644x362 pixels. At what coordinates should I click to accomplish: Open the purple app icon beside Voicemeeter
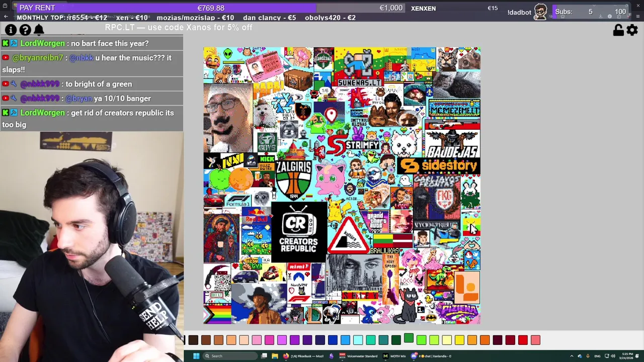coord(331,356)
